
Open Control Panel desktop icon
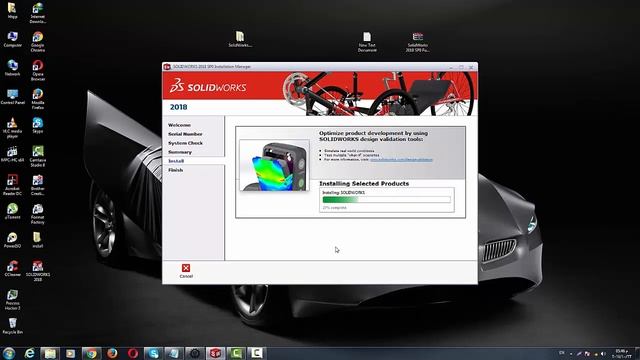tap(13, 97)
